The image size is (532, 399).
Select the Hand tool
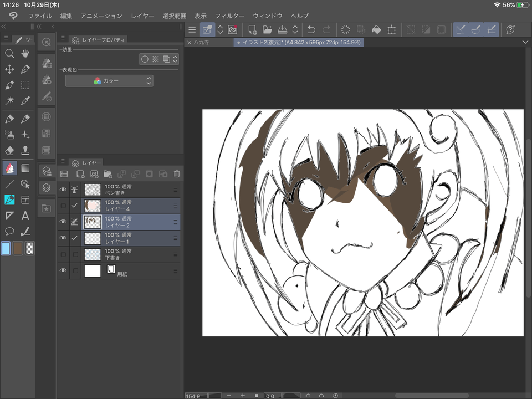pyautogui.click(x=24, y=53)
